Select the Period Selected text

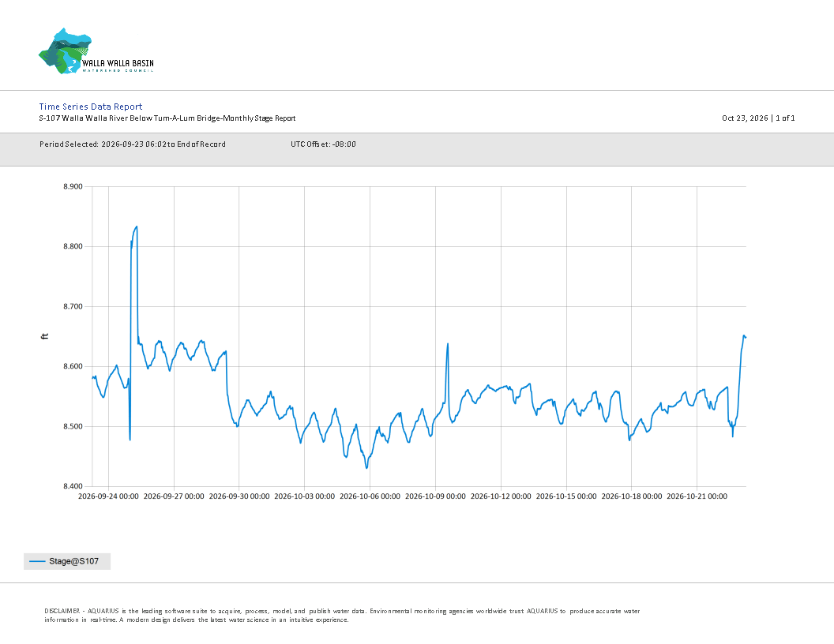tap(133, 144)
